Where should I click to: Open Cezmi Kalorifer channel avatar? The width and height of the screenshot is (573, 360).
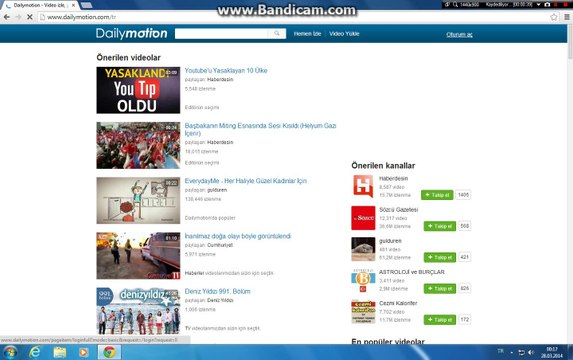[x=363, y=311]
